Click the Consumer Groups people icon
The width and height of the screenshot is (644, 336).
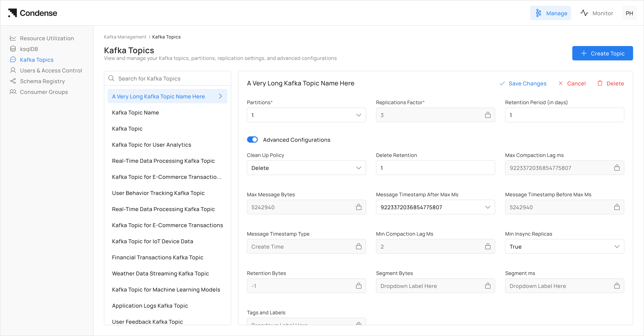tap(13, 92)
